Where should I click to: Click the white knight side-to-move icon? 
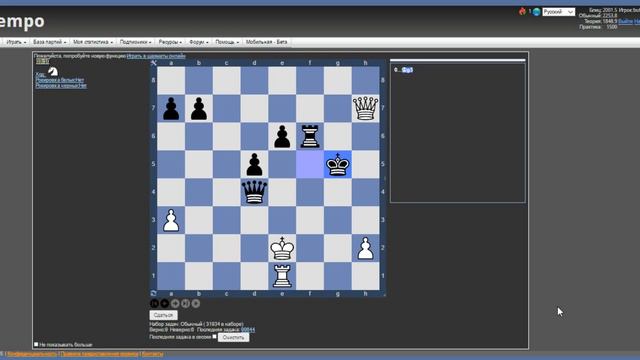[x=53, y=71]
